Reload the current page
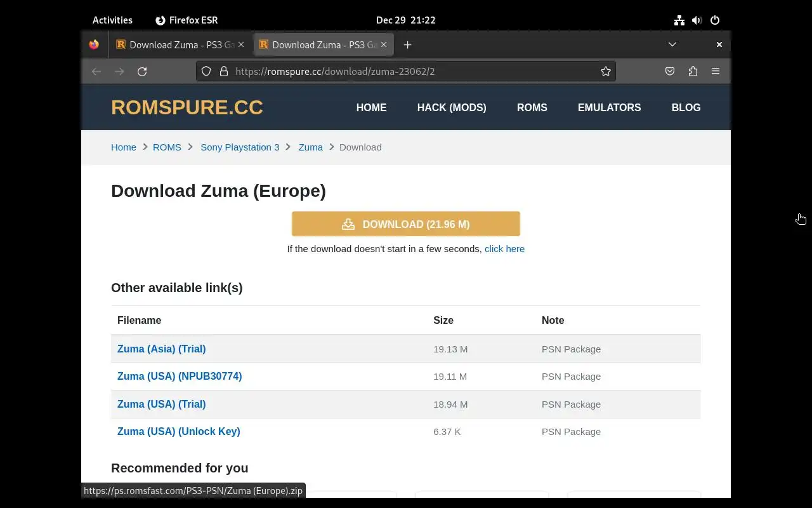 coord(142,71)
